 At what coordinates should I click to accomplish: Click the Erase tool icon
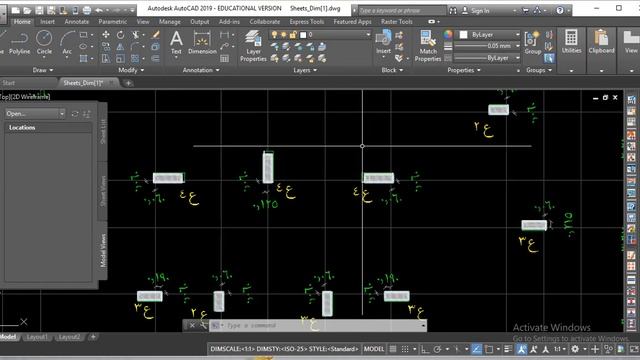156,35
